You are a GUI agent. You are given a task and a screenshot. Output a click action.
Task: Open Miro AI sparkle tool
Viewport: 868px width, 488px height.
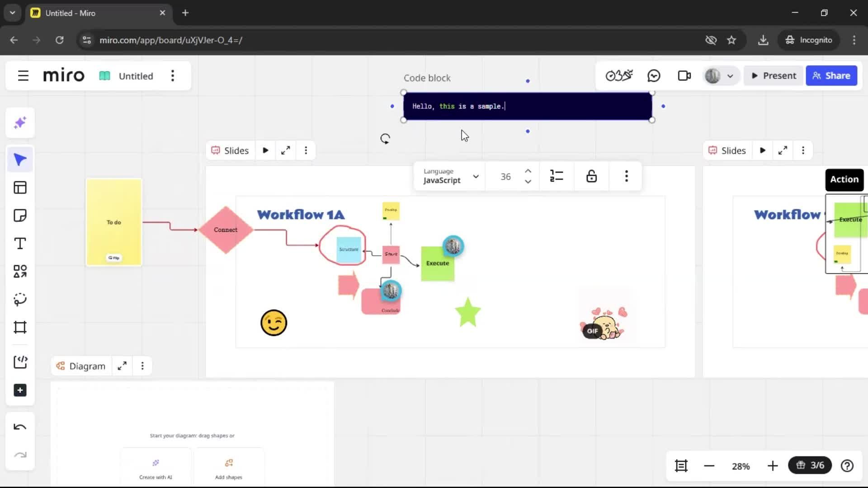pyautogui.click(x=20, y=123)
